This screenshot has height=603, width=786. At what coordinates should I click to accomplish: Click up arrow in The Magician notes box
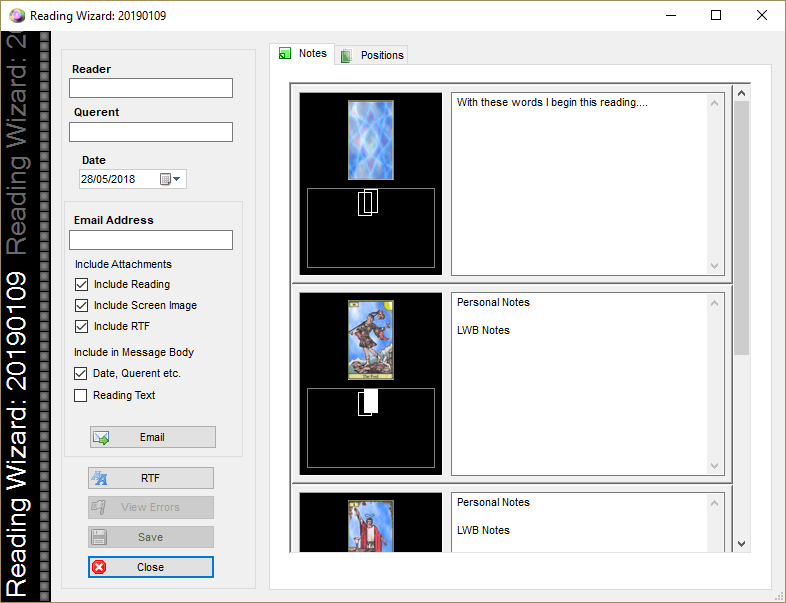click(x=715, y=503)
